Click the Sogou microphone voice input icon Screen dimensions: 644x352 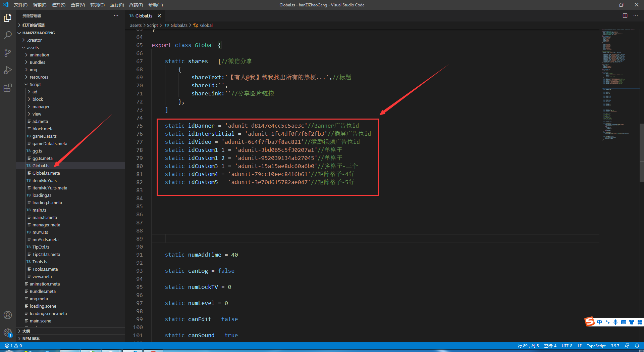point(615,322)
